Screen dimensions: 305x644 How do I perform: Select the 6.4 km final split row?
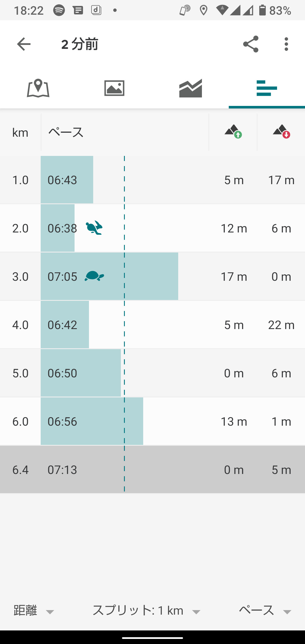coord(152,469)
